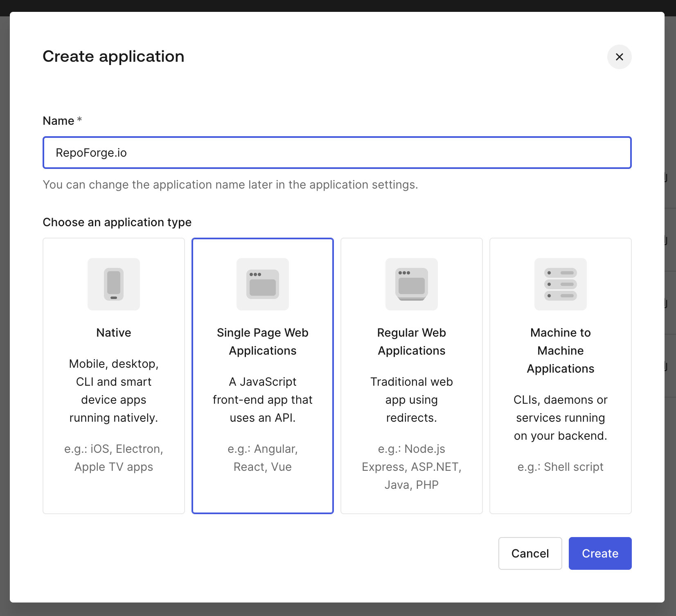Choose Regular Web Applications title
The width and height of the screenshot is (676, 616).
(x=412, y=342)
